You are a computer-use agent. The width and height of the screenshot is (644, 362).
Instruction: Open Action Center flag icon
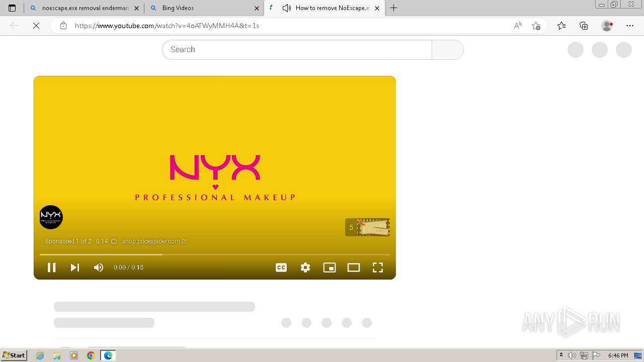click(596, 355)
